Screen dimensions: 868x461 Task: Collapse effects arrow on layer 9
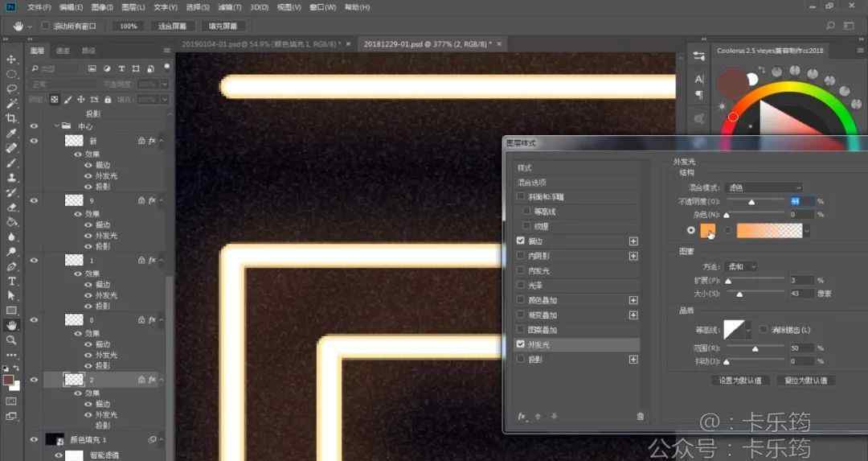click(161, 200)
